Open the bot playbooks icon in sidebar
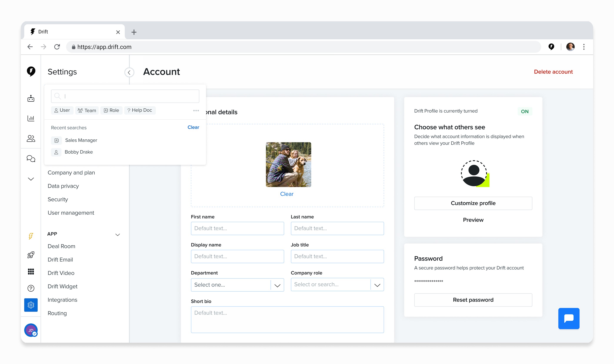 pyautogui.click(x=31, y=99)
